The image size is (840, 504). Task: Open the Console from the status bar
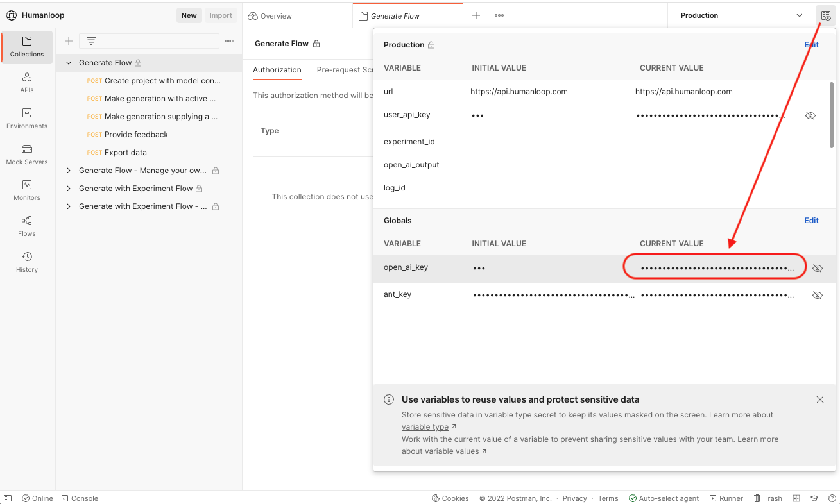coord(80,498)
